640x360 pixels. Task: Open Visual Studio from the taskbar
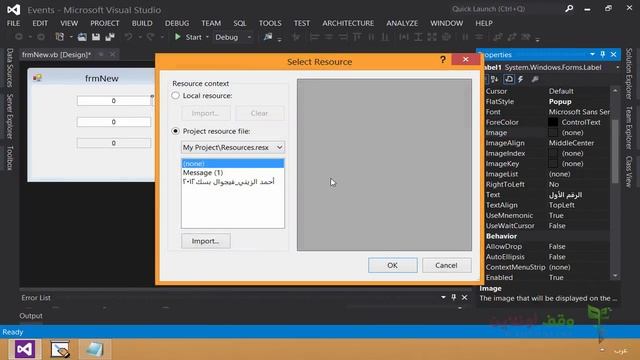24,349
